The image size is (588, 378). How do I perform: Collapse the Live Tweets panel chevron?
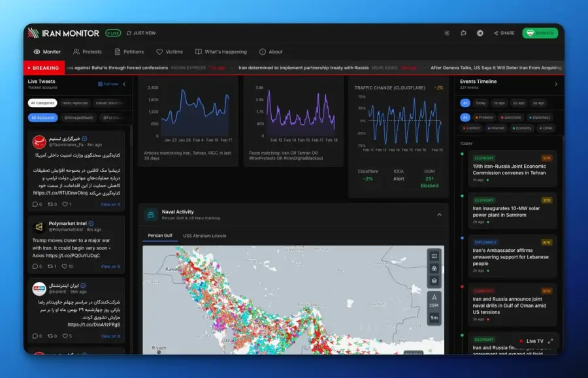(x=124, y=84)
